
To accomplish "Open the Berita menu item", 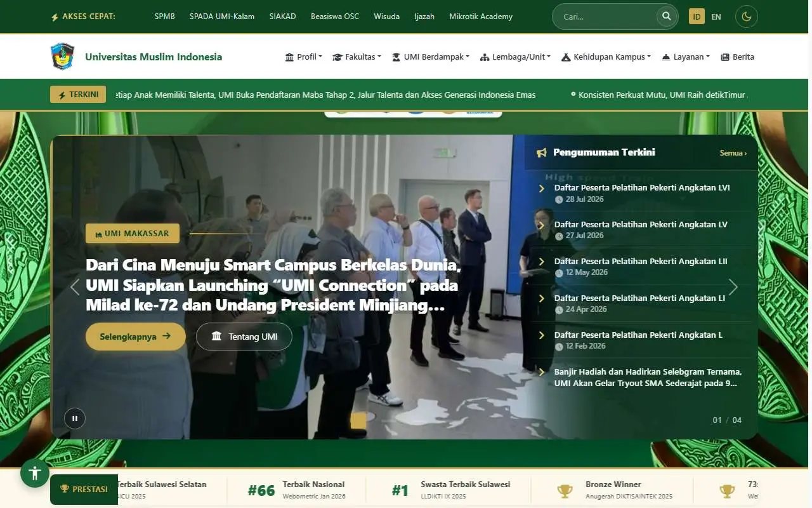I will (x=738, y=57).
